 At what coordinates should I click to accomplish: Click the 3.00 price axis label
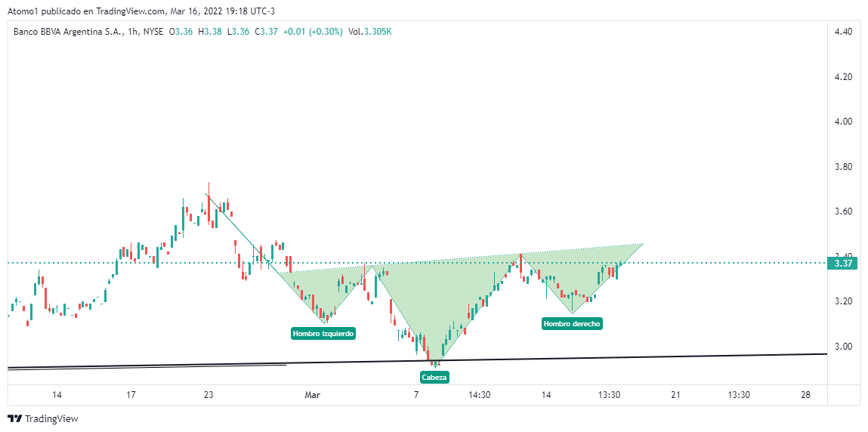[842, 346]
